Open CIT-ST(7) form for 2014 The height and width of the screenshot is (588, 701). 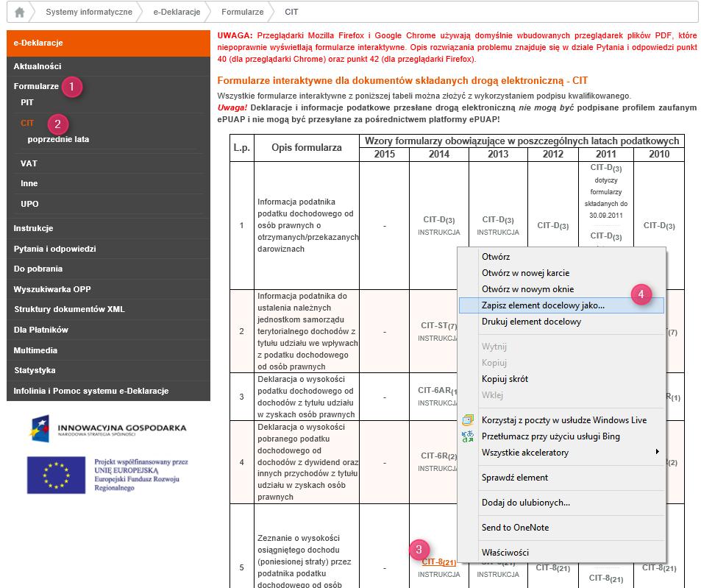coord(439,326)
